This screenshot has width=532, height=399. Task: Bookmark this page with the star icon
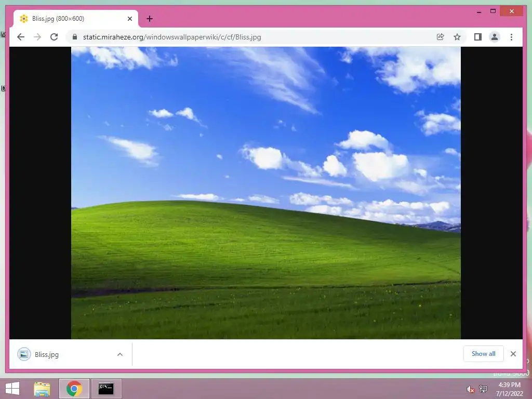457,37
